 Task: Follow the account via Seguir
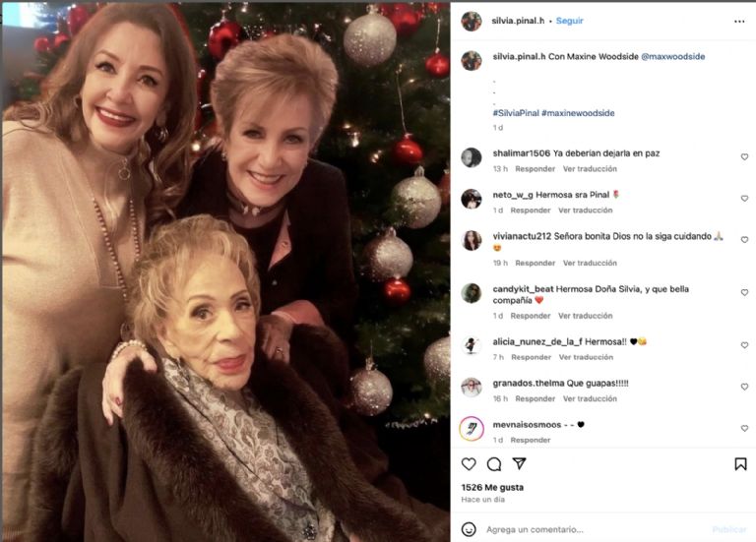(x=570, y=21)
